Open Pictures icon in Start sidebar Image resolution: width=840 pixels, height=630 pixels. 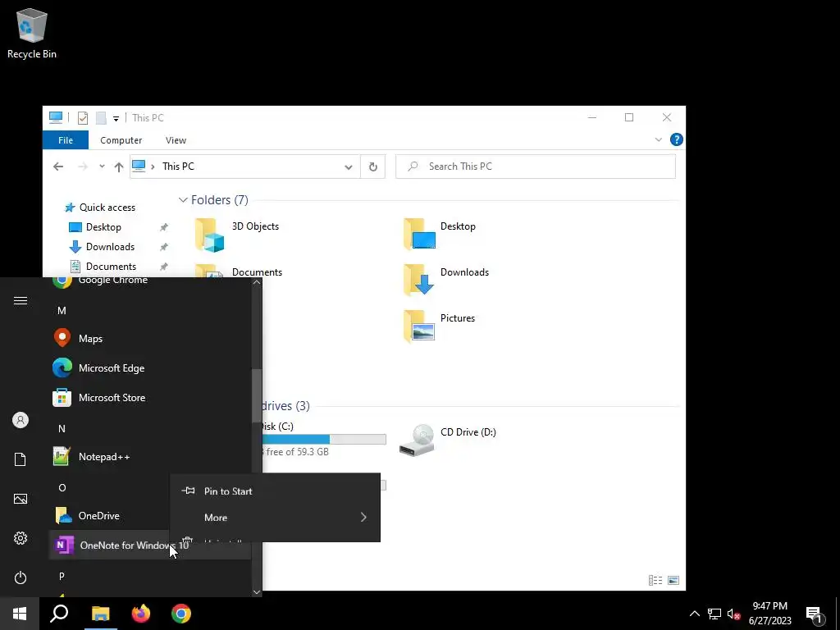point(21,499)
